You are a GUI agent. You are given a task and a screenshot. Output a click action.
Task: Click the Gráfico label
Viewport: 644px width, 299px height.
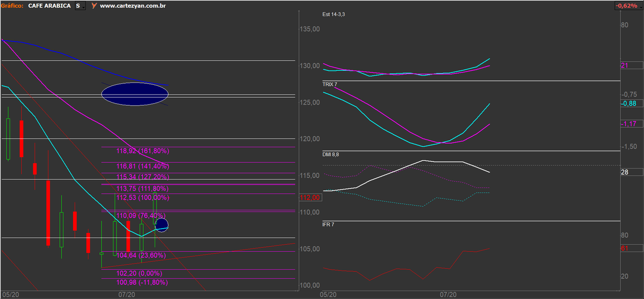pyautogui.click(x=12, y=5)
